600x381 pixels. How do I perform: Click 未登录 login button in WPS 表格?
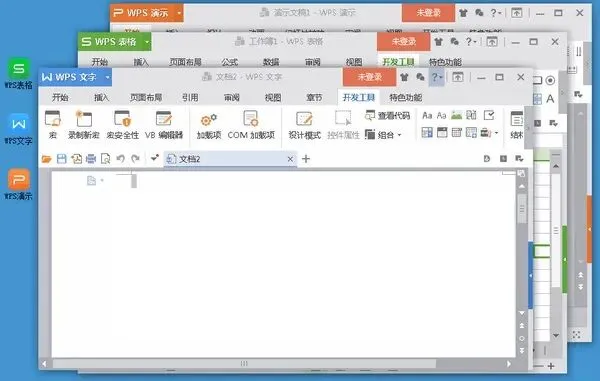tap(404, 41)
